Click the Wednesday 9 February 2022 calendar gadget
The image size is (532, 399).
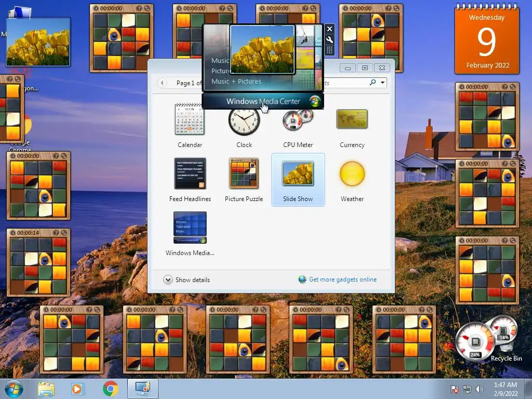[x=487, y=39]
